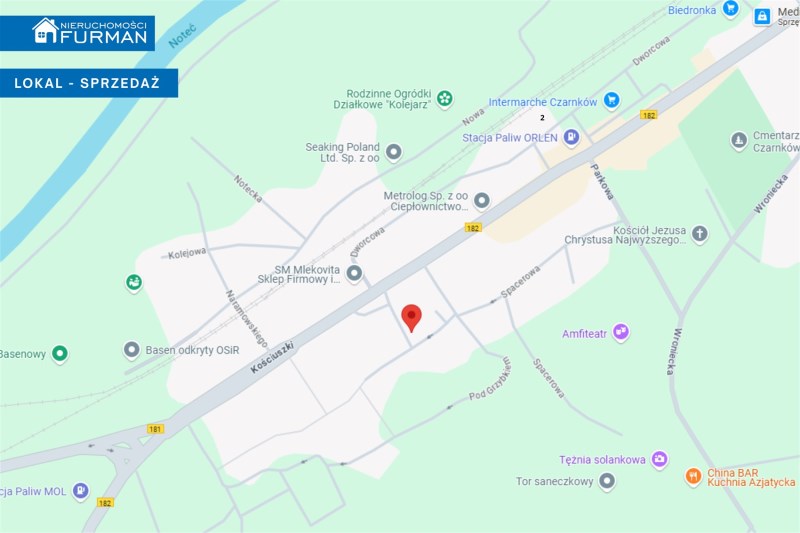Screen dimensions: 800x533
Task: Click the China BAR restaurant icon
Action: [x=693, y=476]
